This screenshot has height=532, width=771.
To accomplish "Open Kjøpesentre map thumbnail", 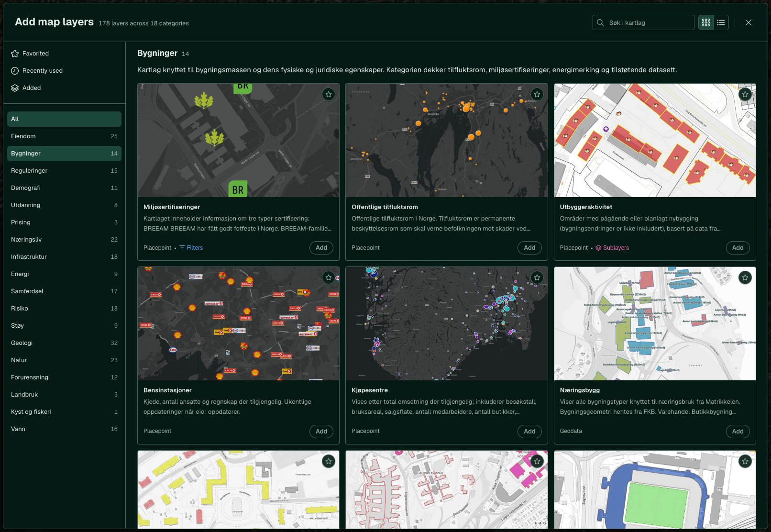I will [447, 324].
